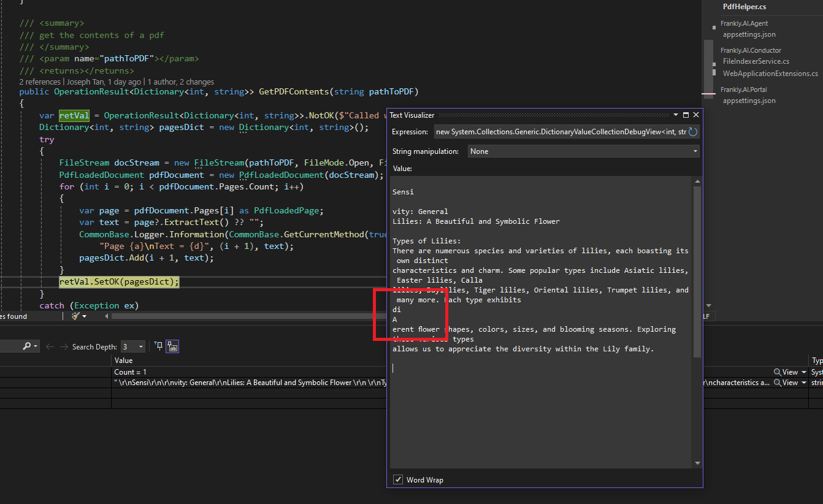Viewport: 823px width, 504px height.
Task: Click the filter pin icon beside Search Depth
Action: tap(159, 346)
